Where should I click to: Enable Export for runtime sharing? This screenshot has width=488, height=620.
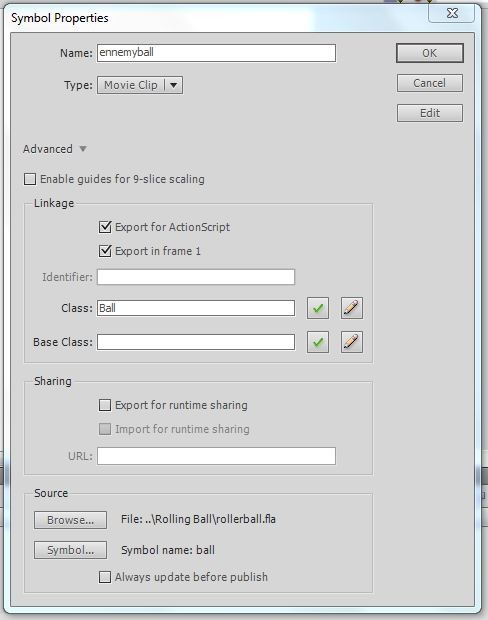pos(105,405)
